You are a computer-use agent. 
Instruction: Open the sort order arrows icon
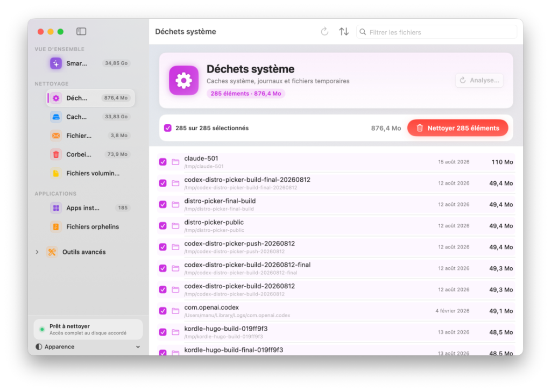(x=344, y=32)
